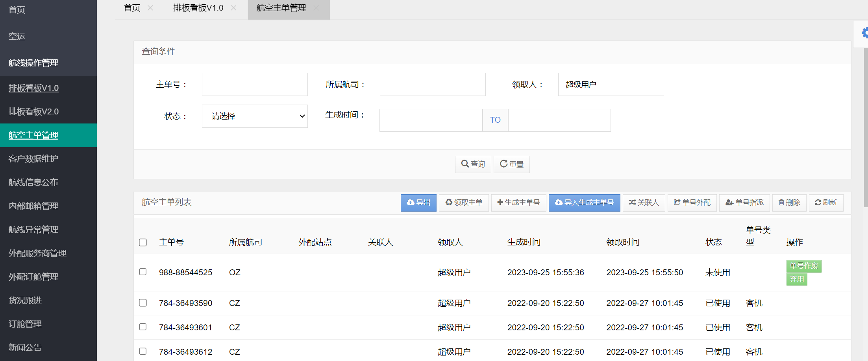Click the 生成时间 end date field
Image resolution: width=868 pixels, height=361 pixels.
pos(559,120)
